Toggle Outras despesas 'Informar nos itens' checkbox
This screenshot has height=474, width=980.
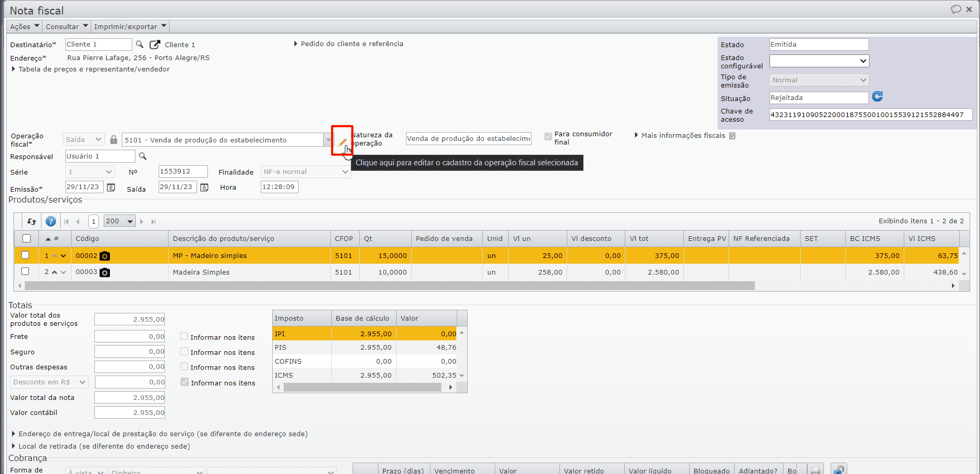(184, 366)
